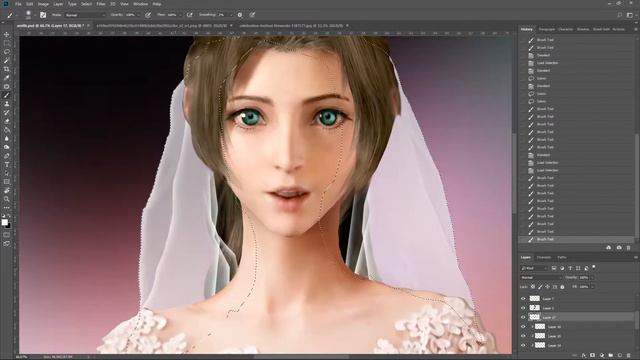
Task: Hide Layer 7 with its eye icon
Action: (523, 299)
